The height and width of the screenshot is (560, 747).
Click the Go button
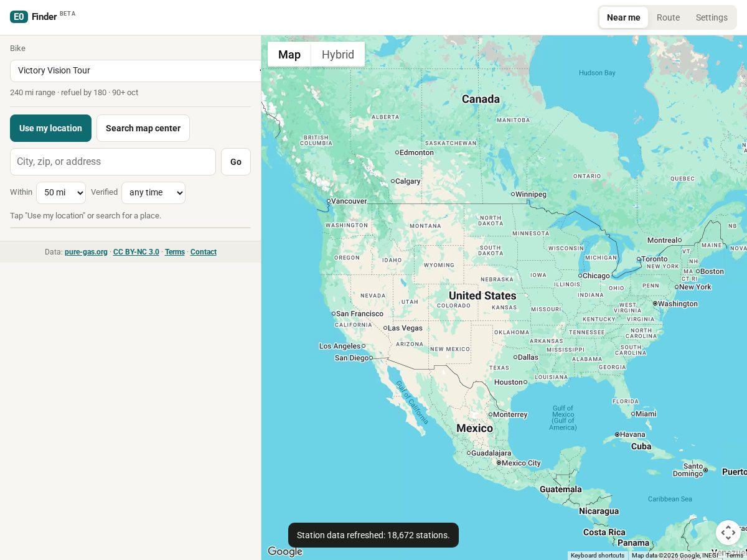coord(236,162)
